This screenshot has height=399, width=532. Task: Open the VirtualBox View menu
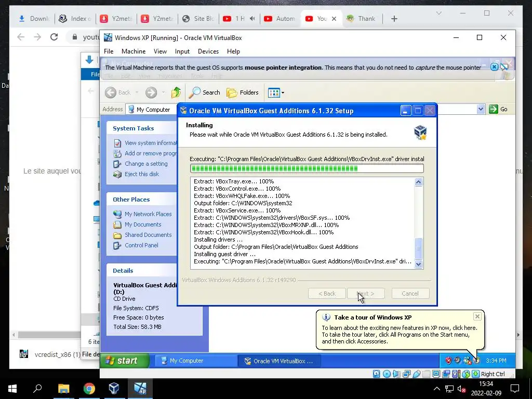[160, 51]
